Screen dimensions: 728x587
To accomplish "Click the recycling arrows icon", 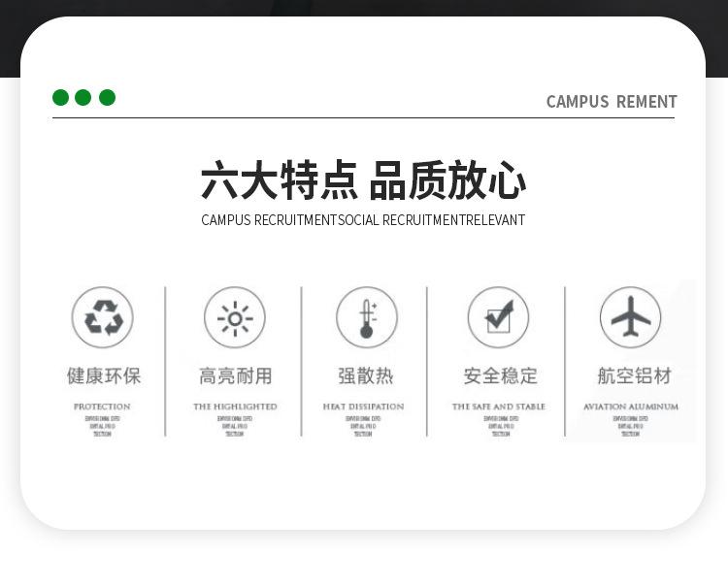I will (103, 317).
